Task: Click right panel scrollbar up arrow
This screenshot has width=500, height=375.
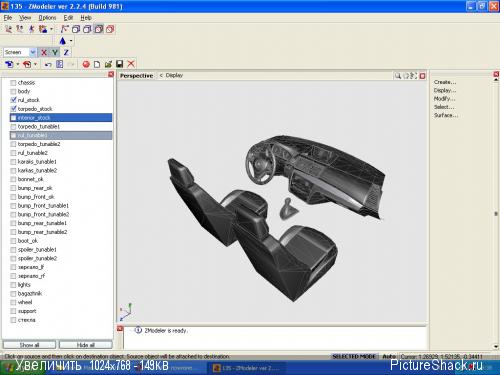Action: click(496, 80)
